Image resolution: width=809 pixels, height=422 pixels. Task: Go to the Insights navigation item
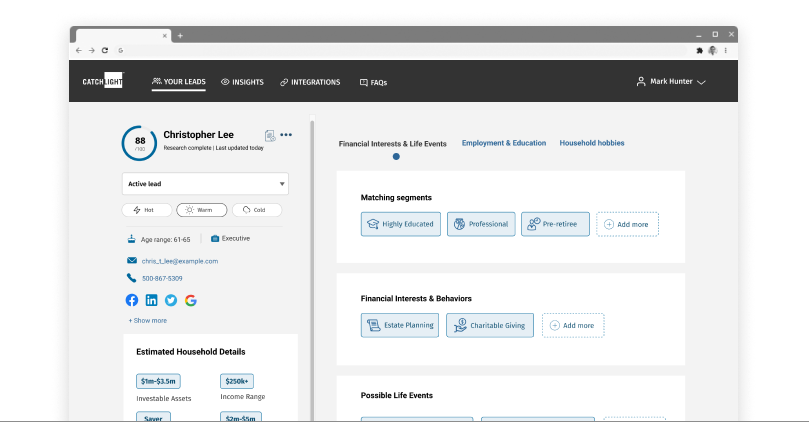tap(242, 82)
